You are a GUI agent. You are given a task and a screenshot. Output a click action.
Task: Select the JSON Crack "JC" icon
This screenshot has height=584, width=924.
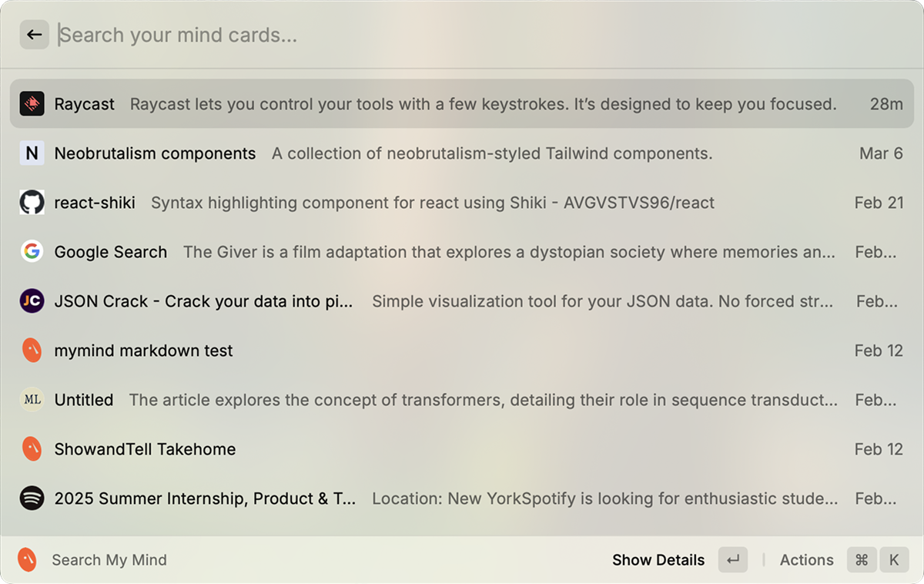(32, 300)
